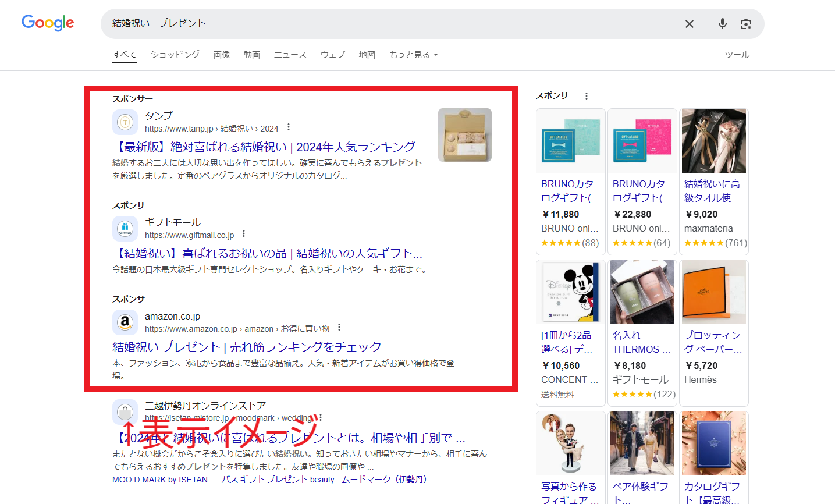The width and height of the screenshot is (835, 504).
Task: Clear the search box with the X icon
Action: (690, 24)
